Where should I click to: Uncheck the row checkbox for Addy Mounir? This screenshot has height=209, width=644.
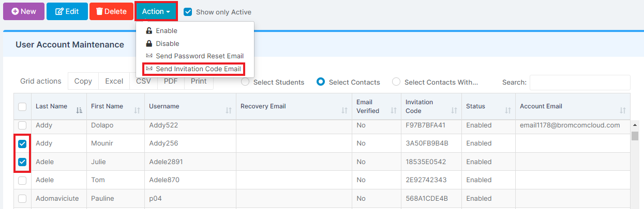tap(22, 143)
